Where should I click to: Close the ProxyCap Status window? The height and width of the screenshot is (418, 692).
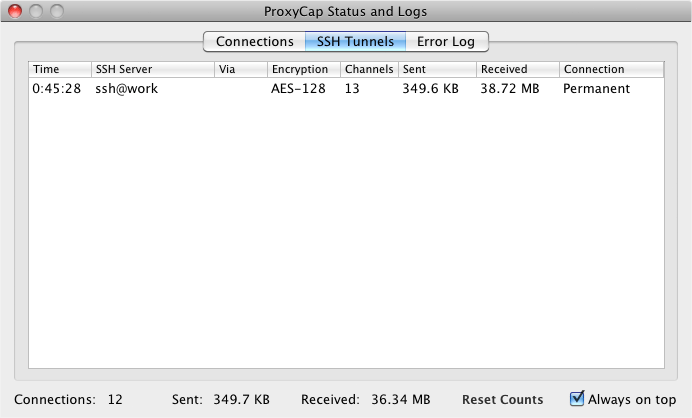tap(15, 12)
